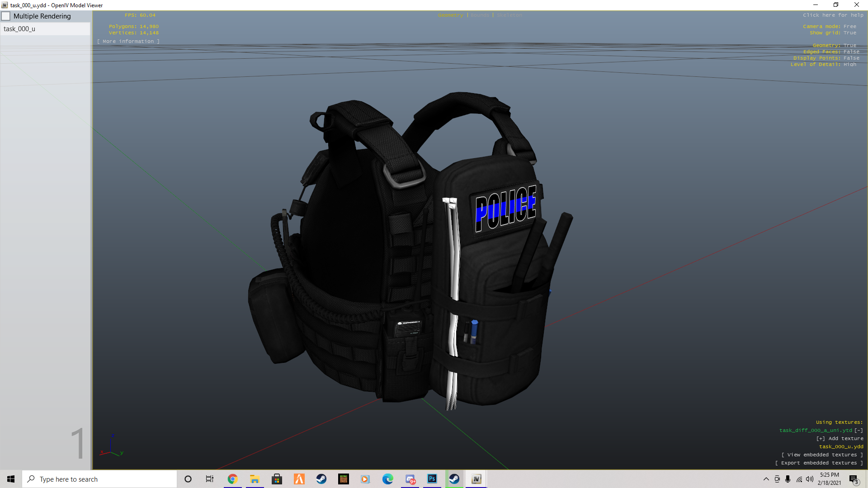The height and width of the screenshot is (488, 868).
Task: Toggle the Multiple Rendering checkbox
Action: point(6,16)
